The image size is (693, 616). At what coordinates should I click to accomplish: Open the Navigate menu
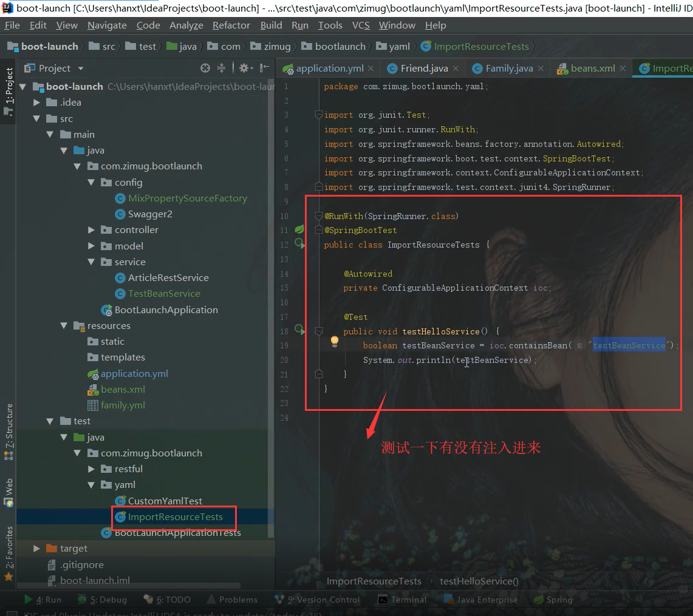(x=107, y=25)
